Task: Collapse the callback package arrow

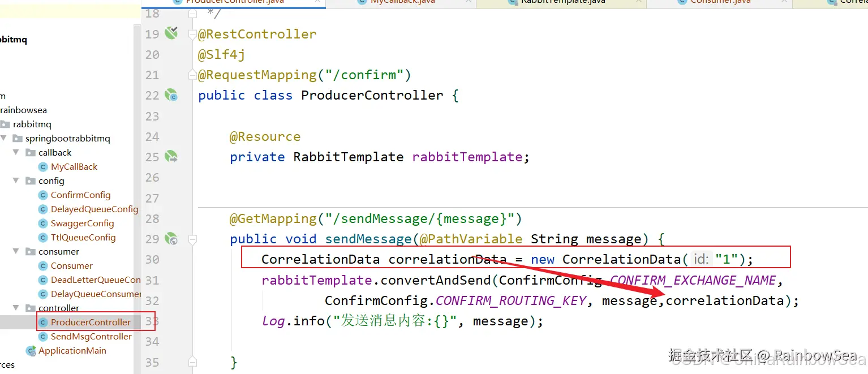Action: 17,153
